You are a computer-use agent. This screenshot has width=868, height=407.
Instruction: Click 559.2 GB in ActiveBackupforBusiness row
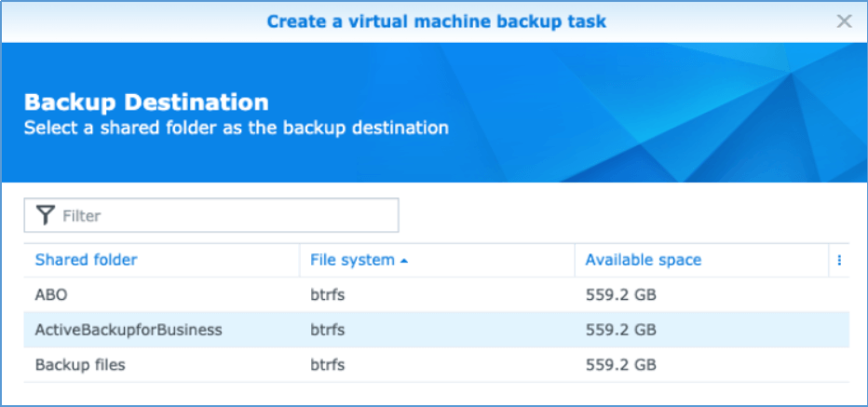point(621,330)
